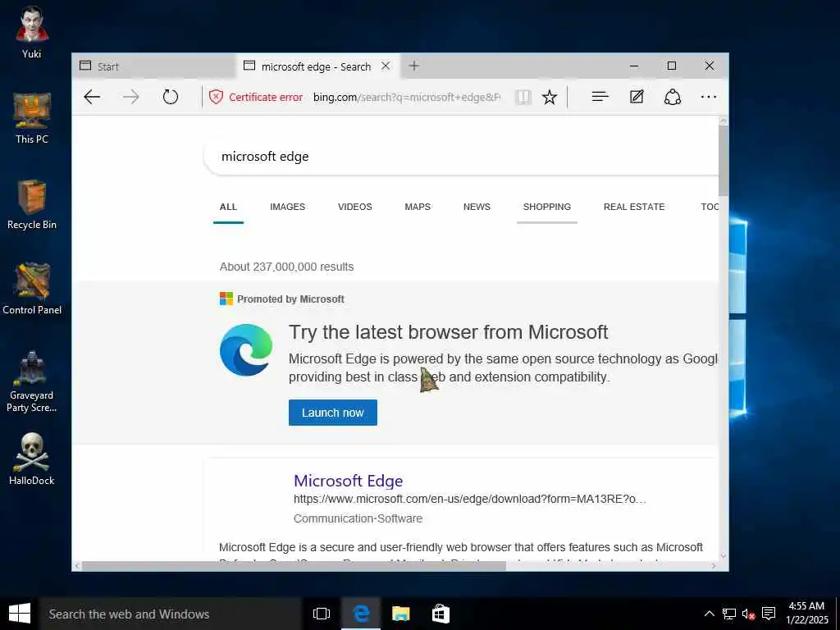Click the muted volume tray icon
840x630 pixels.
point(748,614)
